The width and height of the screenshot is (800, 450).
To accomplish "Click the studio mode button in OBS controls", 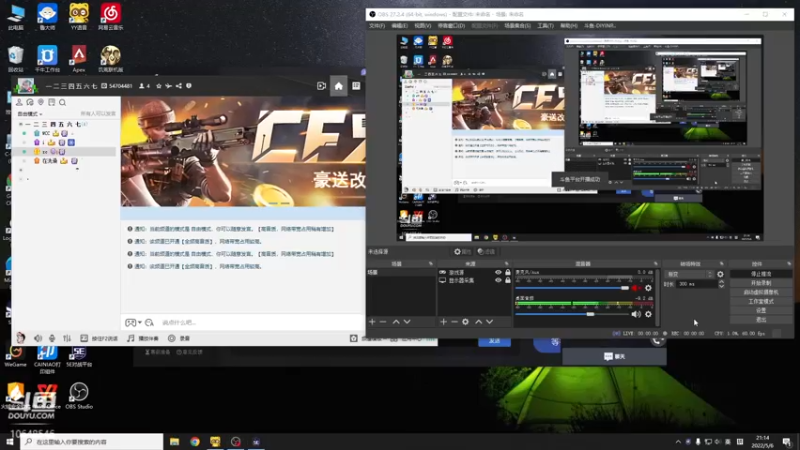I will pos(761,302).
